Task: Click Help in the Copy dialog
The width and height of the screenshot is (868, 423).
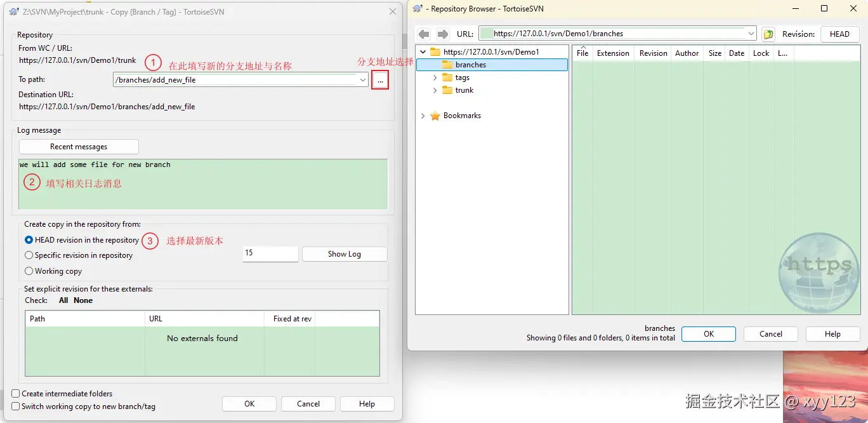Action: tap(367, 404)
